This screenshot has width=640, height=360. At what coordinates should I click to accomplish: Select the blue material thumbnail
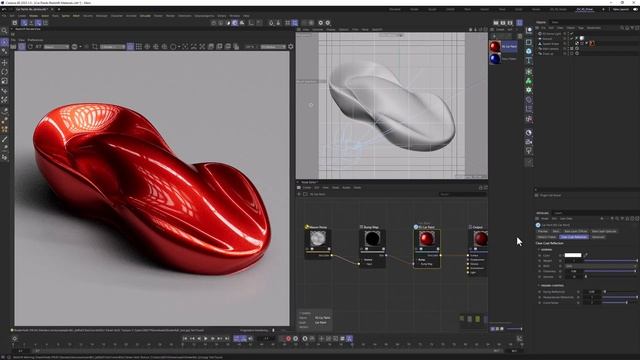[495, 59]
